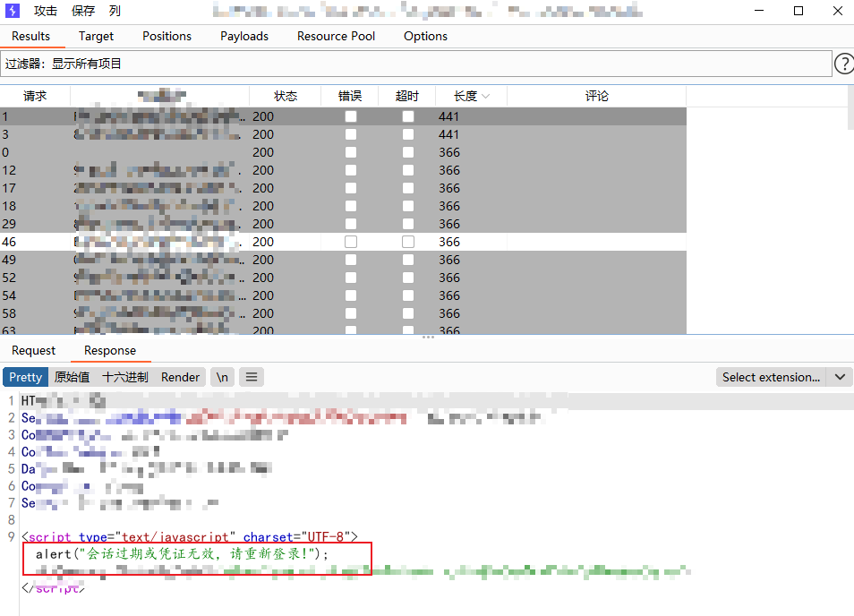
Task: Open the filter help question mark icon
Action: coord(843,64)
